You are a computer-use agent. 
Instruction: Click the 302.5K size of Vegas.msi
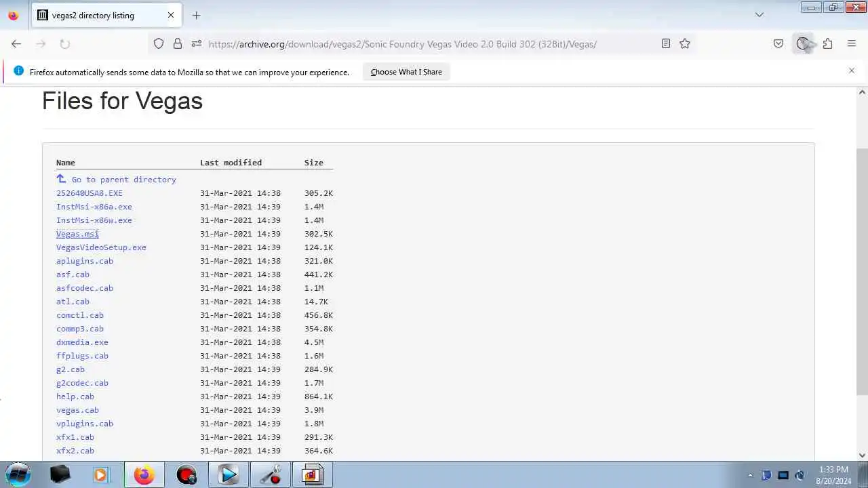[319, 234]
